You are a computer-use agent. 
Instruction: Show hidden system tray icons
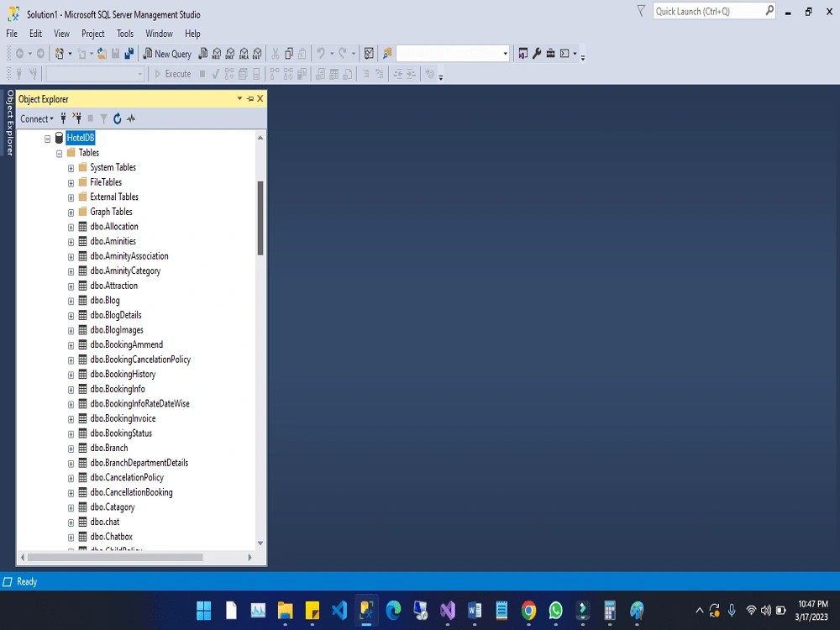[x=699, y=610]
